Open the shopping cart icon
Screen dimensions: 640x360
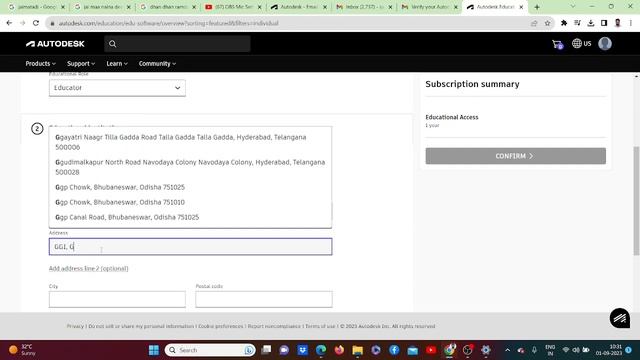(557, 44)
